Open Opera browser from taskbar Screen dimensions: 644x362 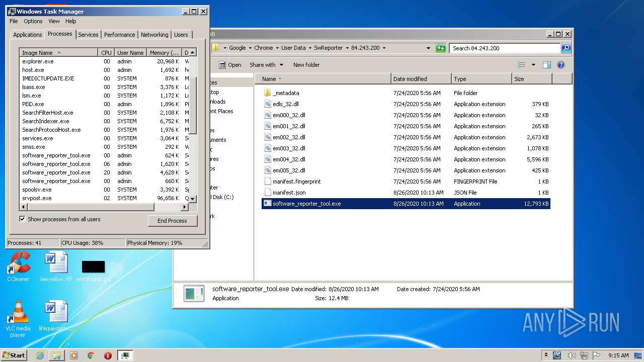coord(108,355)
